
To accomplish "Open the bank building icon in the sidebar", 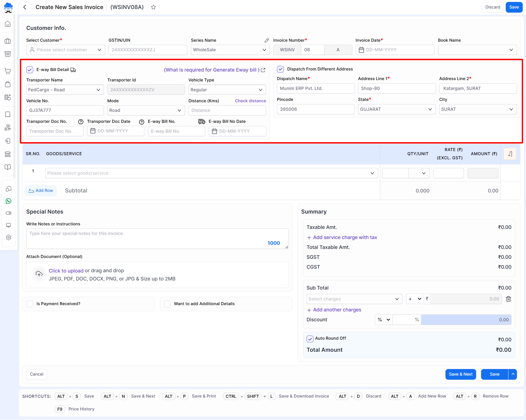I will tap(8, 154).
